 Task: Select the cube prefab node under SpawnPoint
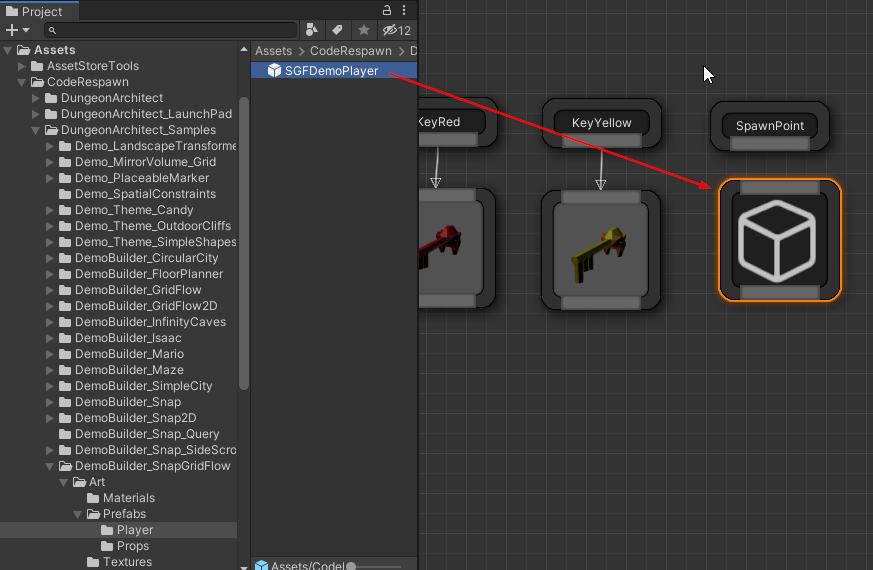(x=780, y=240)
